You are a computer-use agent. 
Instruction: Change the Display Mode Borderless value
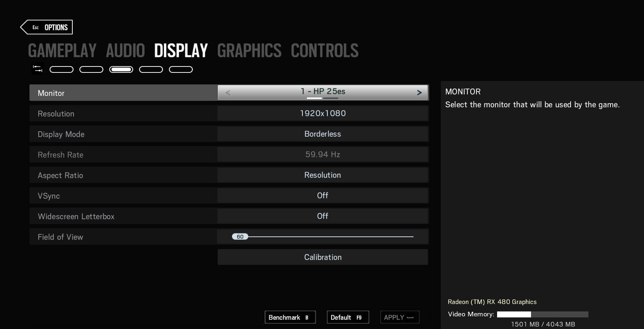(323, 134)
